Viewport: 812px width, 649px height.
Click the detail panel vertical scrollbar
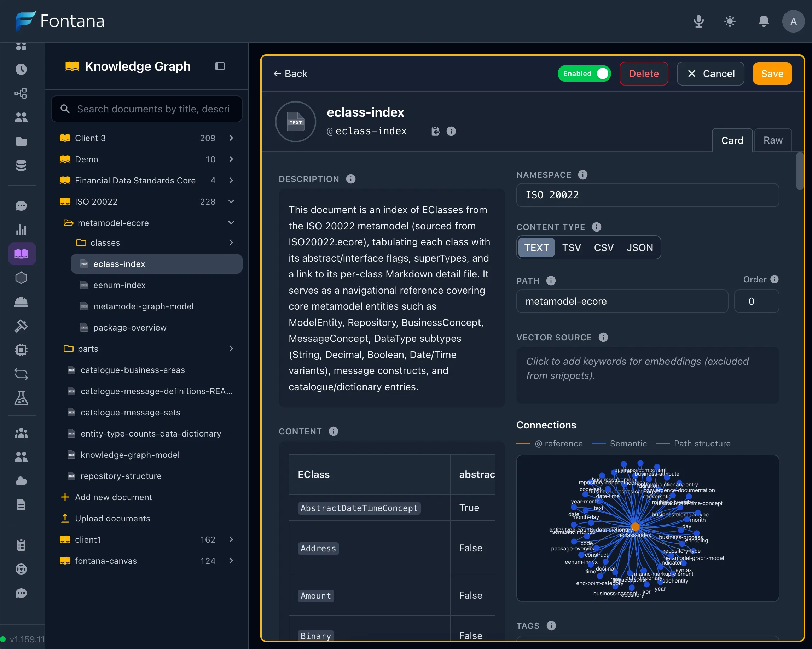coord(800,171)
